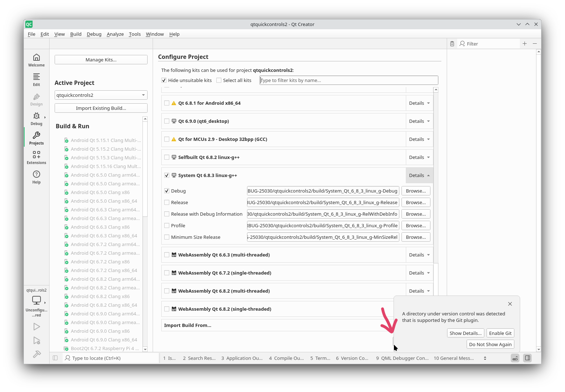Image resolution: width=565 pixels, height=392 pixels.
Task: Open the Design mode
Action: (37, 99)
